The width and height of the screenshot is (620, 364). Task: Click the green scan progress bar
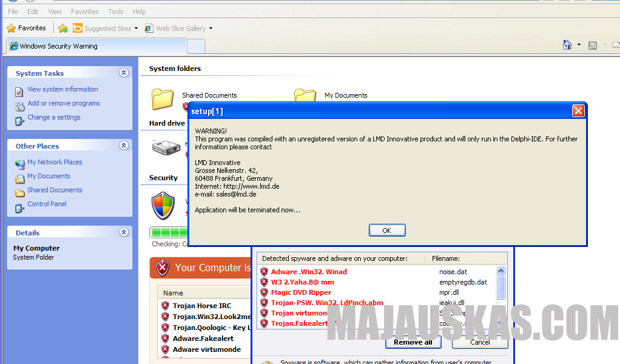coord(169,232)
